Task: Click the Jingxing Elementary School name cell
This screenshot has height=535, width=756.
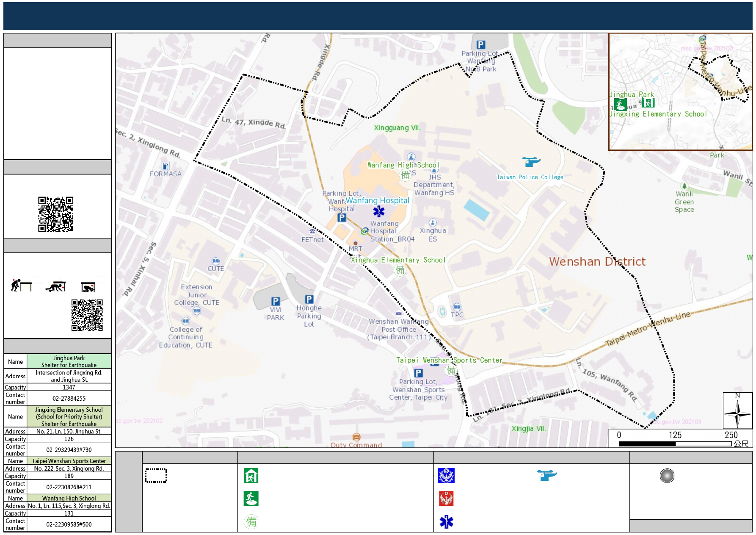Action: coord(69,416)
